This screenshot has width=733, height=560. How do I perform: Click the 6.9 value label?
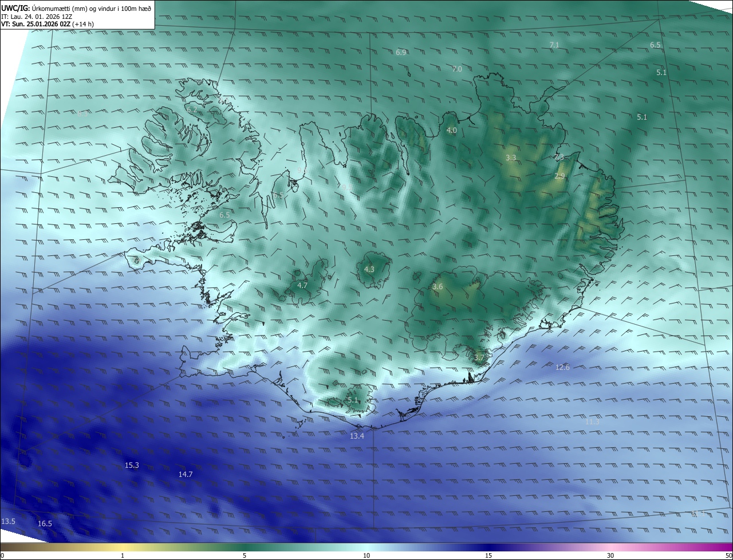(x=401, y=52)
